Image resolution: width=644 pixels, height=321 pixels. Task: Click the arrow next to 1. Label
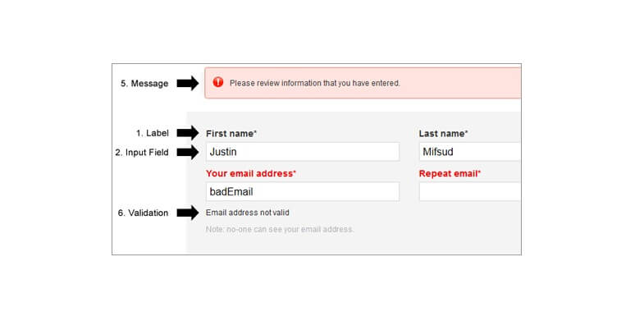[188, 133]
